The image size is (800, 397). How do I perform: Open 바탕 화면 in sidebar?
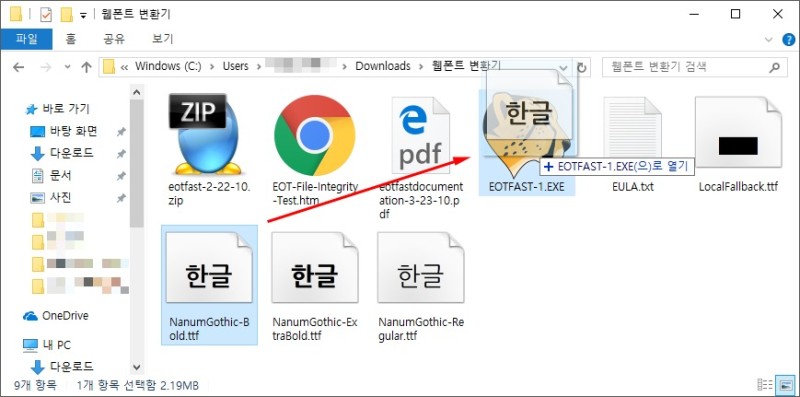[x=64, y=132]
